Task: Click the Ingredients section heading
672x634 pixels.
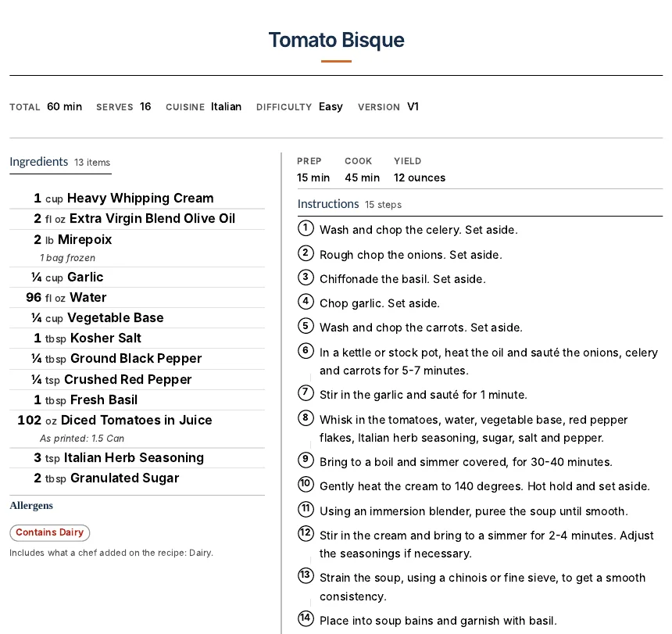Action: 38,162
